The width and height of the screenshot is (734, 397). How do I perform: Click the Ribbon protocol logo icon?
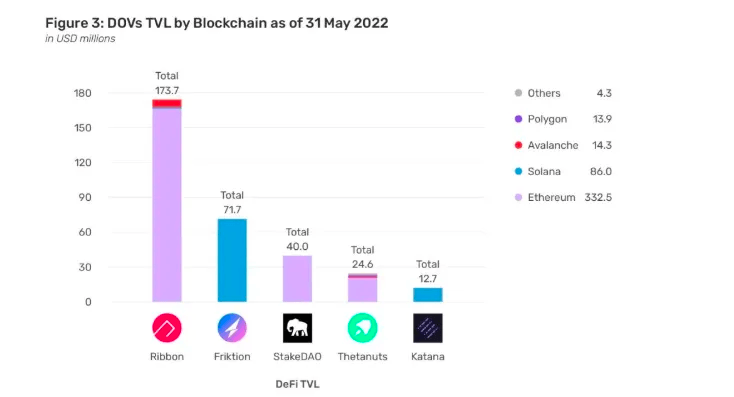[167, 328]
